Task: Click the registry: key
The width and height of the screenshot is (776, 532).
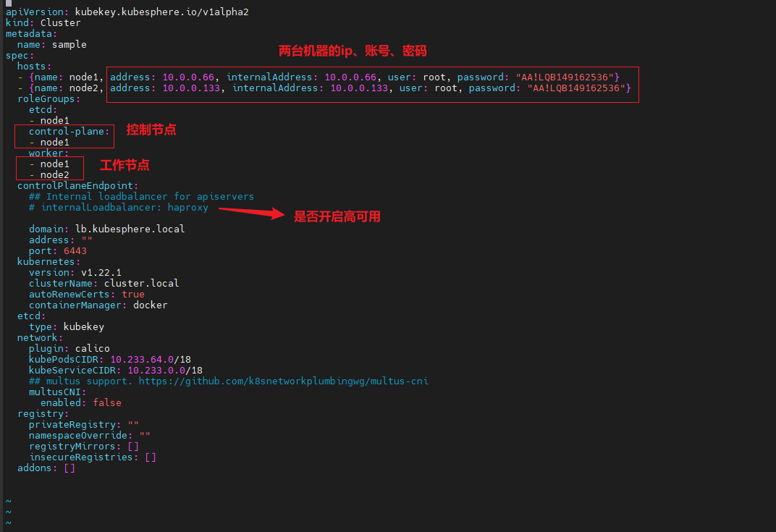Action: [43, 414]
